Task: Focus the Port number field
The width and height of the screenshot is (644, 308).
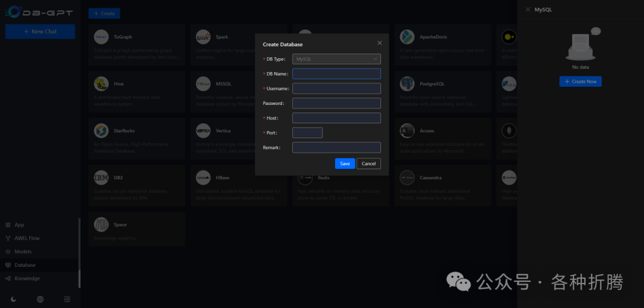Action: [x=307, y=133]
